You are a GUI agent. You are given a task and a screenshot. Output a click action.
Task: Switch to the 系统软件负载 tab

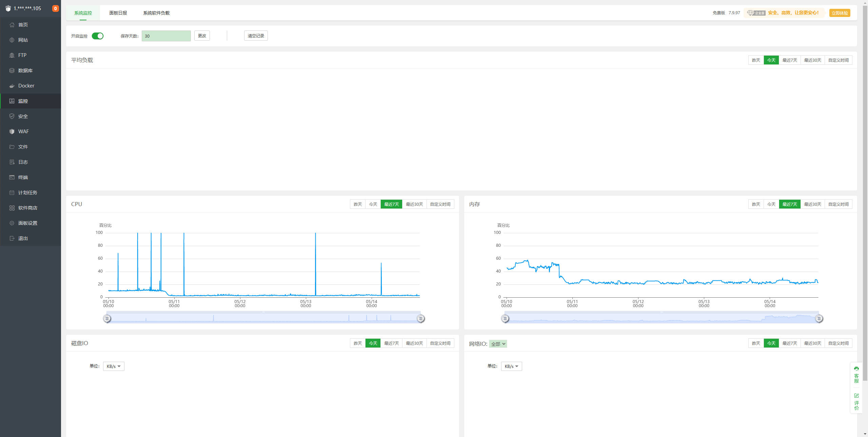pyautogui.click(x=156, y=13)
